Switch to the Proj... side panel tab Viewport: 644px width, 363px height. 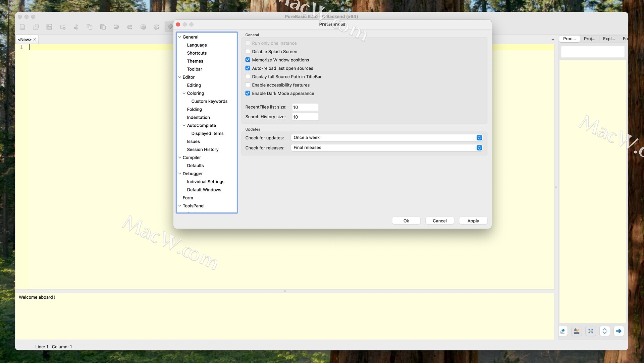pyautogui.click(x=589, y=39)
